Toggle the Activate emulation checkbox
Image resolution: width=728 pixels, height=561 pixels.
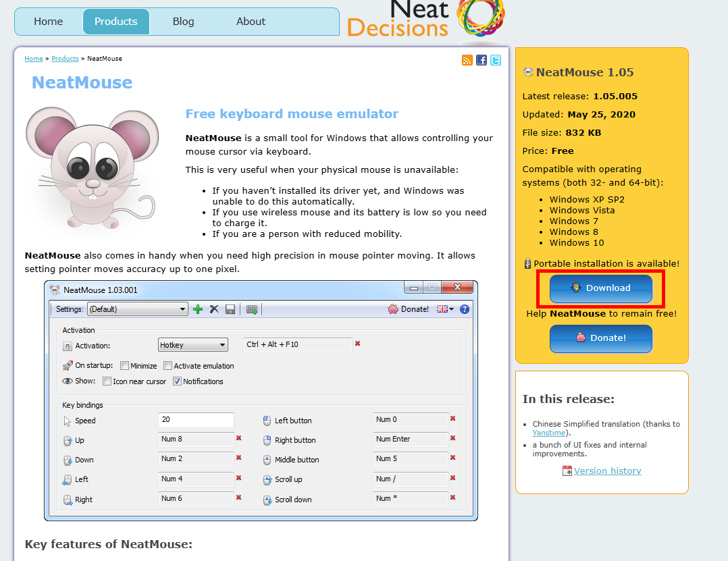tap(167, 366)
